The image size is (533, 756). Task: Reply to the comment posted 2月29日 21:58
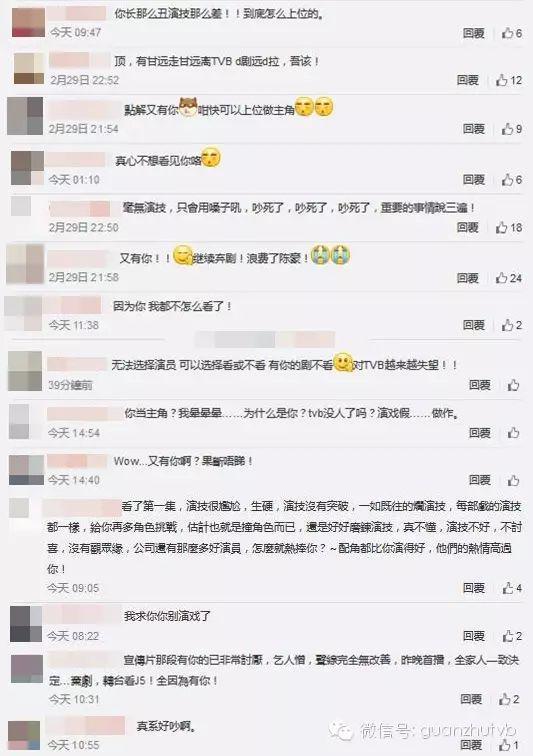point(467,278)
